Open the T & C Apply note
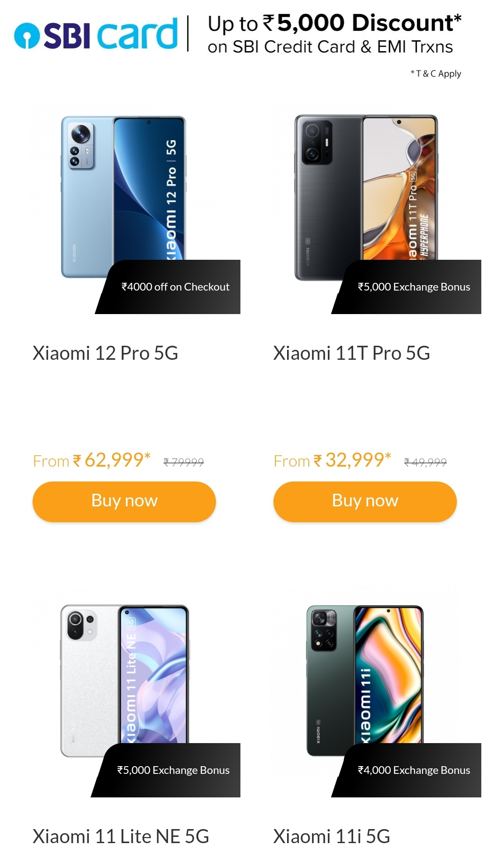Viewport: 489px width, 868px height. 436,73
